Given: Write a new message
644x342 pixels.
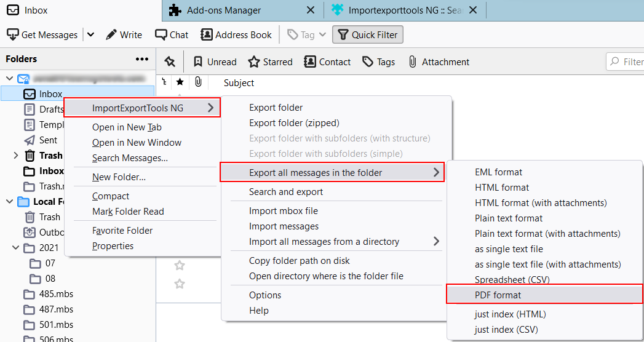Looking at the screenshot, I should pos(124,35).
